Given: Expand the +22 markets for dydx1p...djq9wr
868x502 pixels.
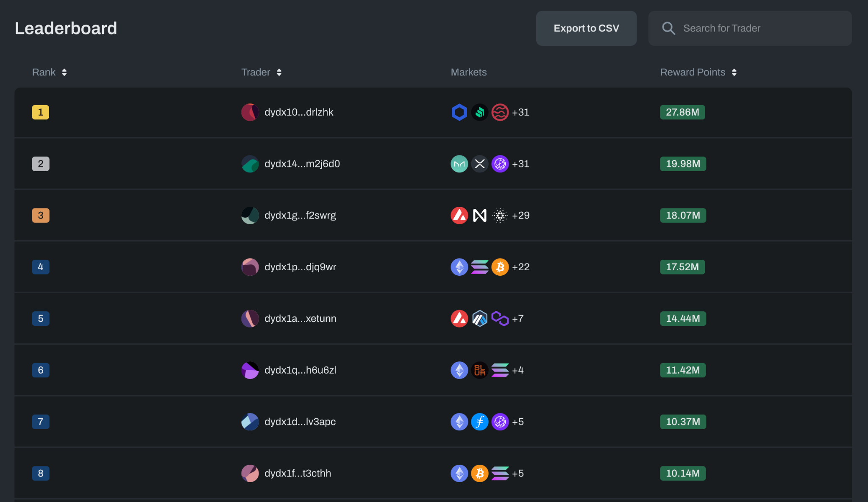Looking at the screenshot, I should (520, 267).
